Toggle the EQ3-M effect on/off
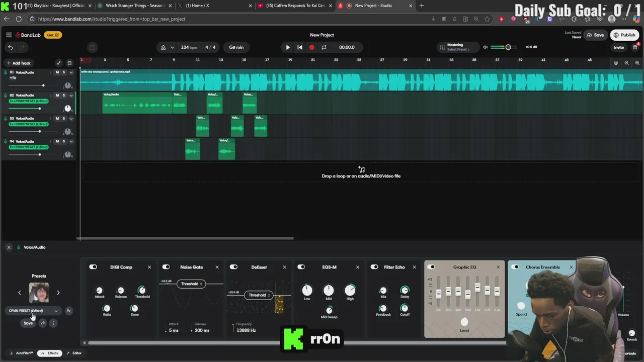 pyautogui.click(x=301, y=267)
